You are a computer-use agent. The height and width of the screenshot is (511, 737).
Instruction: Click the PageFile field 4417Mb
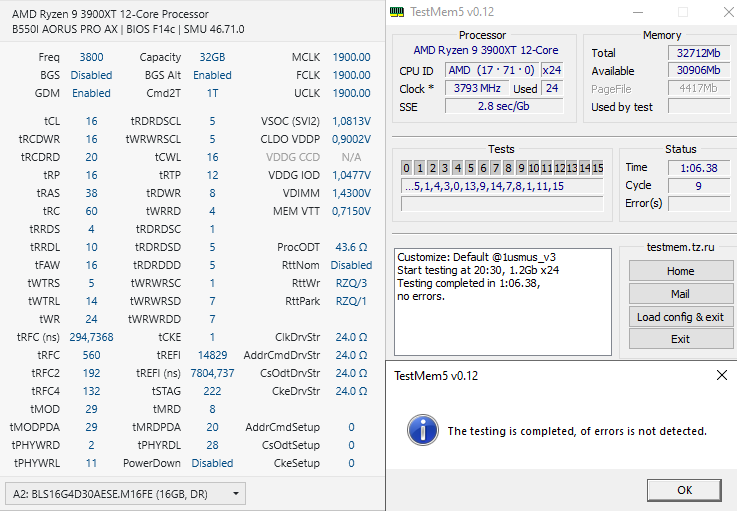tap(698, 88)
